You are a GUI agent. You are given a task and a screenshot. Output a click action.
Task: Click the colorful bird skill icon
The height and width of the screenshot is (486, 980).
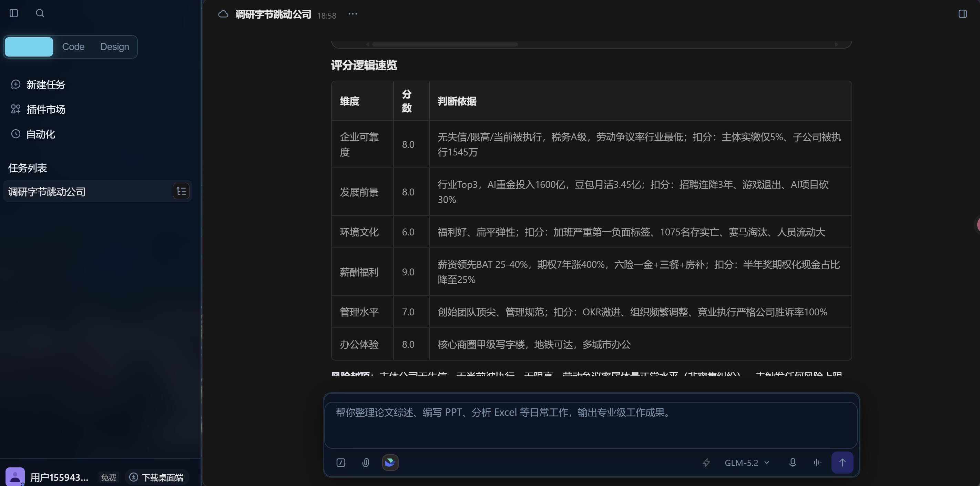pyautogui.click(x=390, y=463)
